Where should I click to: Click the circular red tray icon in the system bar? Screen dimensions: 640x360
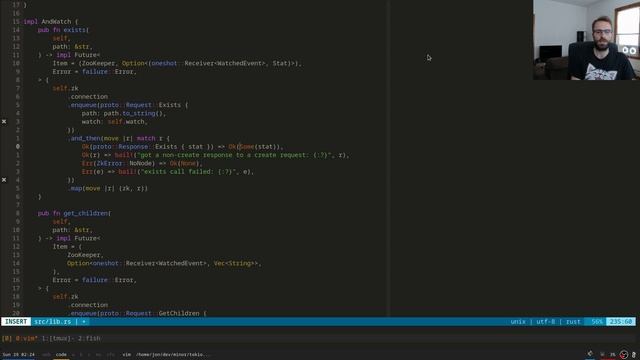(x=624, y=355)
